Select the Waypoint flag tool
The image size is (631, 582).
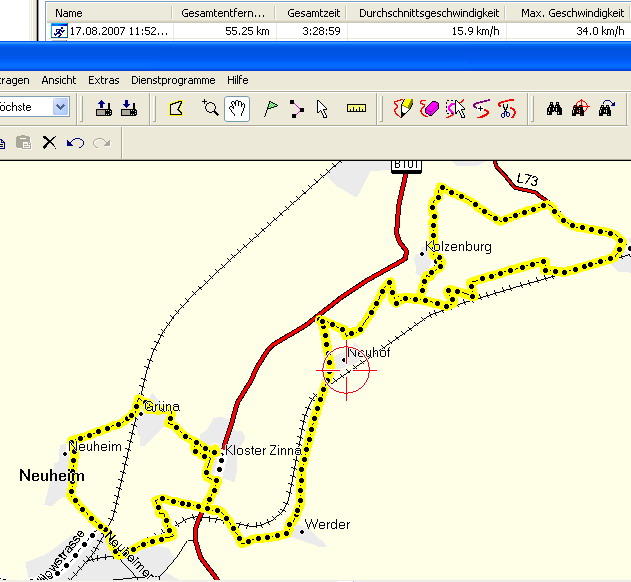coord(270,108)
